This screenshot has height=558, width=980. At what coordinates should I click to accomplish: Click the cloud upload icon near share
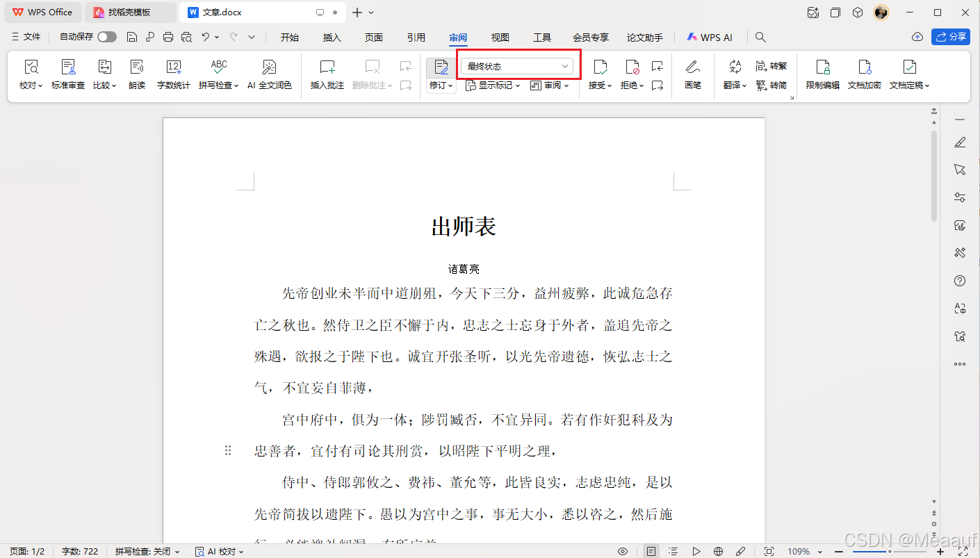tap(917, 37)
